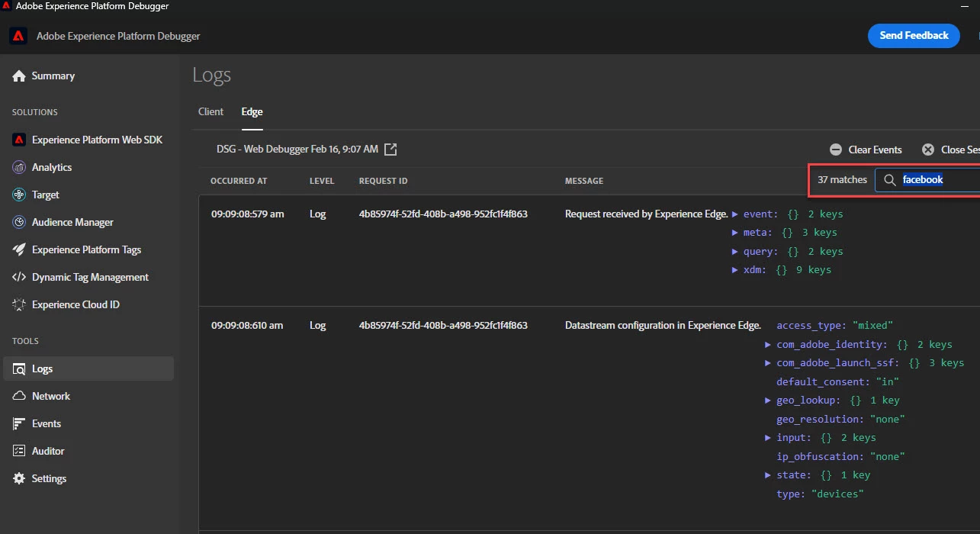Click the Close Session X icon
The height and width of the screenshot is (534, 980).
[x=928, y=150]
